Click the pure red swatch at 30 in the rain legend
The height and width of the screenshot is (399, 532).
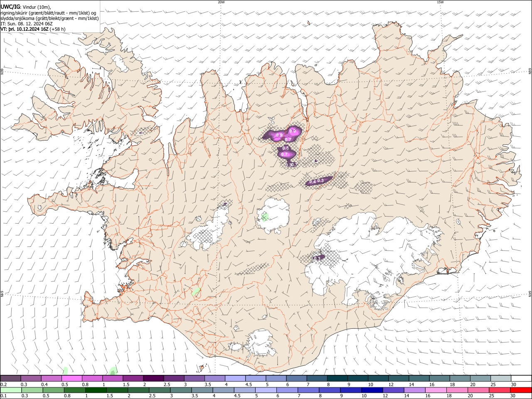click(x=521, y=390)
